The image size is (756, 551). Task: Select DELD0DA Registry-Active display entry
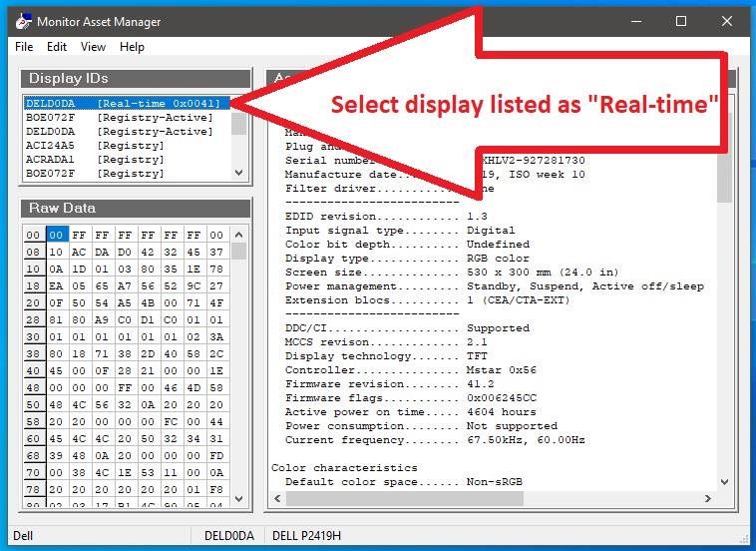coord(128,131)
